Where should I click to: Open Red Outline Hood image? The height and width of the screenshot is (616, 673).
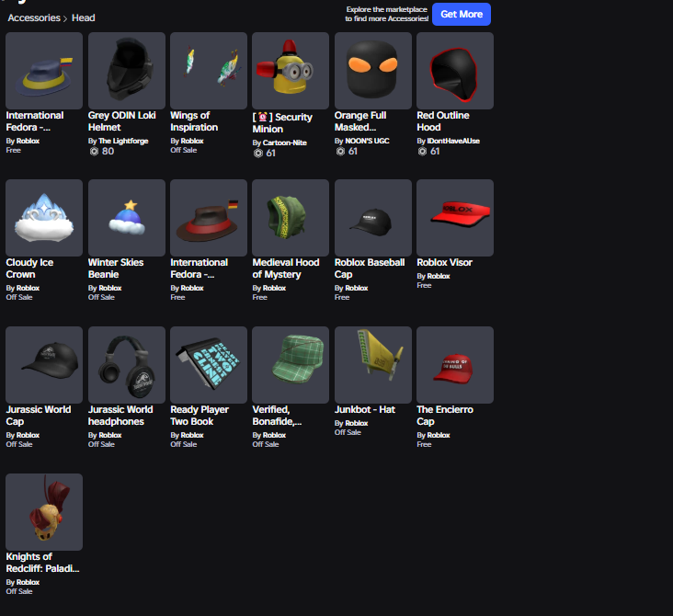tap(455, 71)
